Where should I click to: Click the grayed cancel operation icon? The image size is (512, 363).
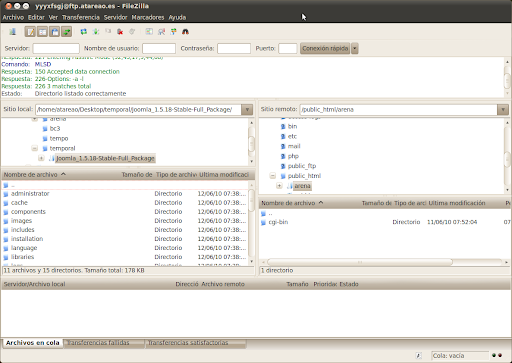pos(108,32)
